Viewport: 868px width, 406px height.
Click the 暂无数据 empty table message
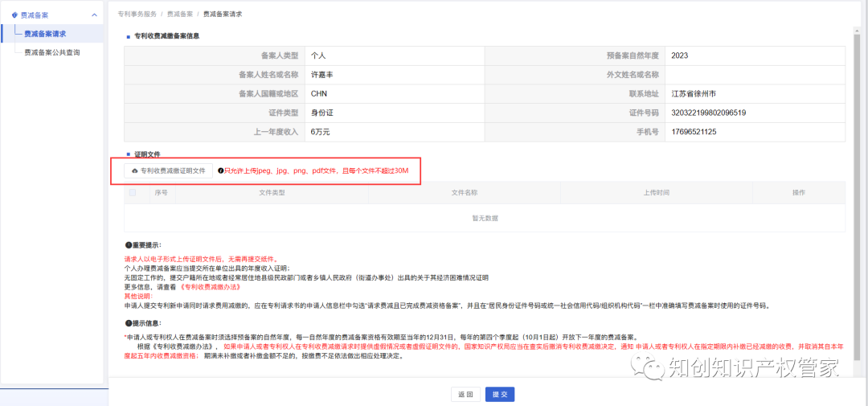[485, 218]
